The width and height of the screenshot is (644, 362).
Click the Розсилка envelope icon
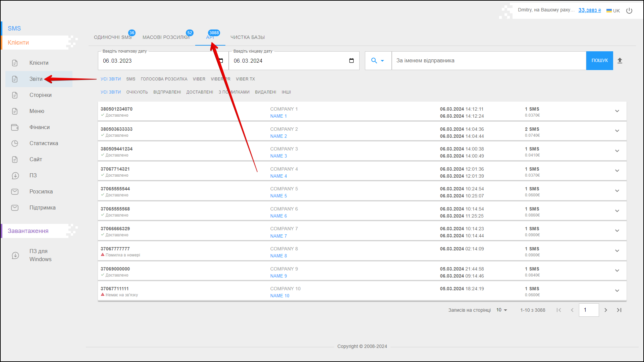coord(15,192)
